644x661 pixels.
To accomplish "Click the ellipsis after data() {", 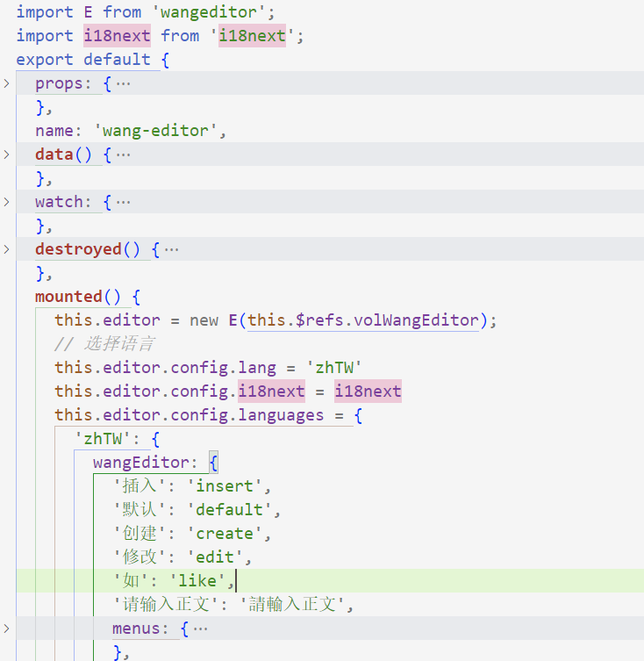I will pos(123,155).
